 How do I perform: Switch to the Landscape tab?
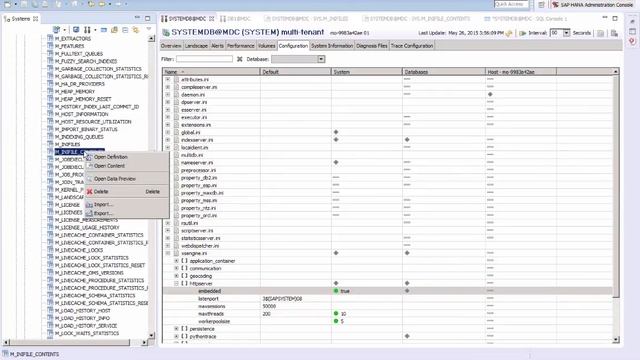196,46
